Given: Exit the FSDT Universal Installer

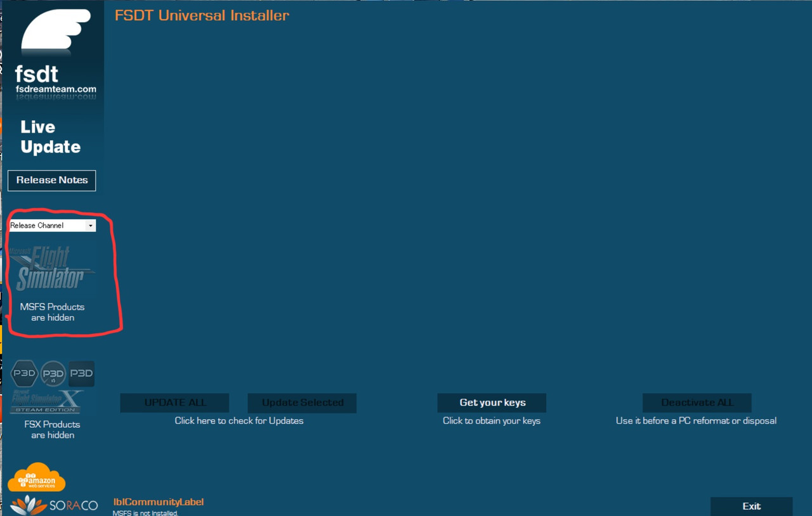Looking at the screenshot, I should pyautogui.click(x=751, y=506).
